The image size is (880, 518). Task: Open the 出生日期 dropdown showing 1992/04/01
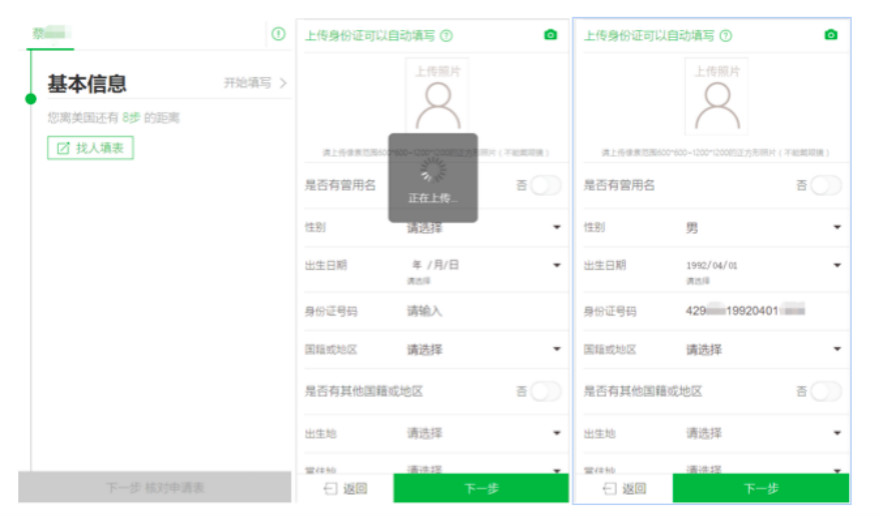pyautogui.click(x=837, y=265)
